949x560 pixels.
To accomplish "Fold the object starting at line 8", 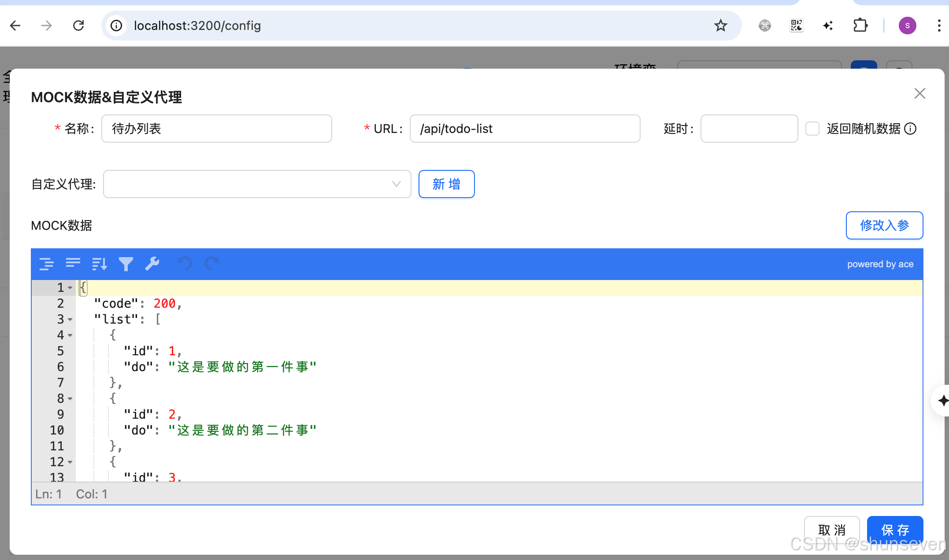I will click(x=70, y=399).
